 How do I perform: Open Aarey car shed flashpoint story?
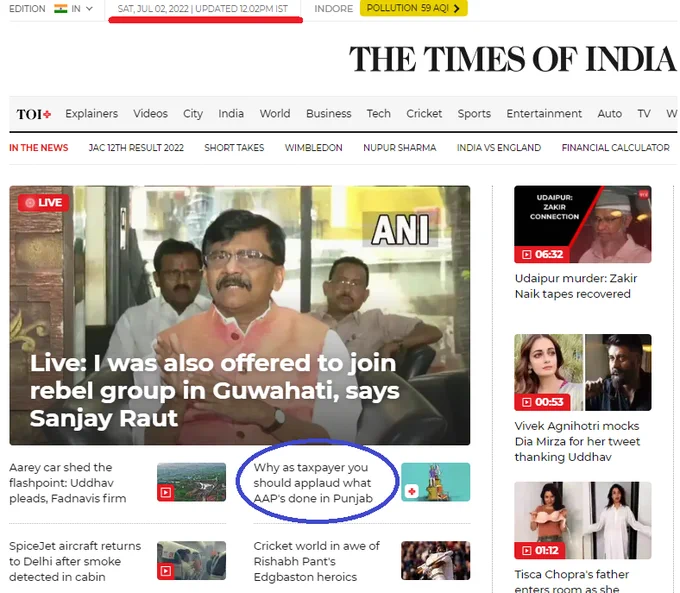68,483
